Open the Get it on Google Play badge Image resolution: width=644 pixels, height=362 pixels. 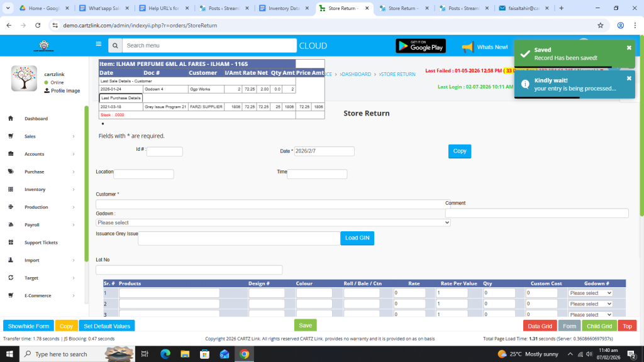(420, 46)
